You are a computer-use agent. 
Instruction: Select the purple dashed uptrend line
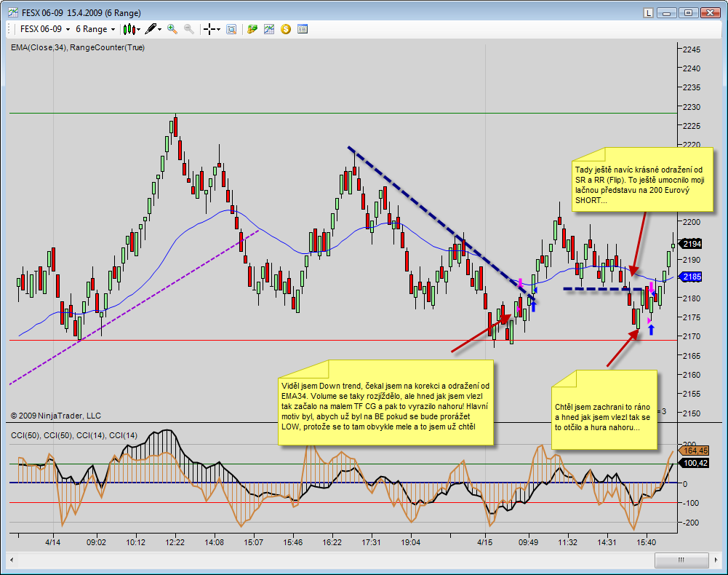pyautogui.click(x=135, y=307)
